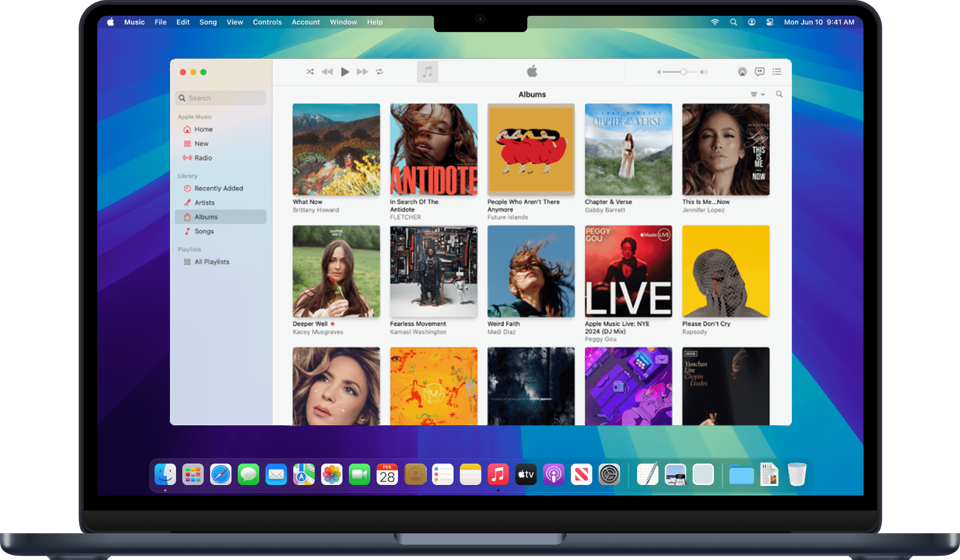Open All Playlists
960x560 pixels.
(212, 262)
